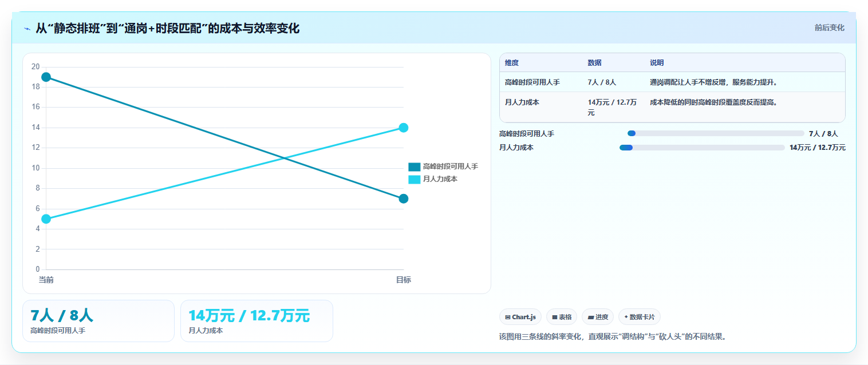Viewport: 868px width, 365px height.
Task: Click the dark teal point at 目标
Action: tap(403, 199)
